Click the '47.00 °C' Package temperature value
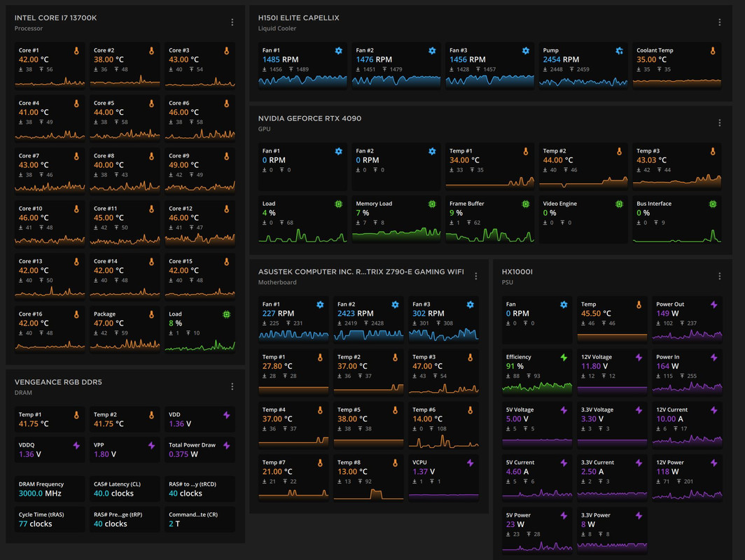The height and width of the screenshot is (560, 745). (109, 323)
